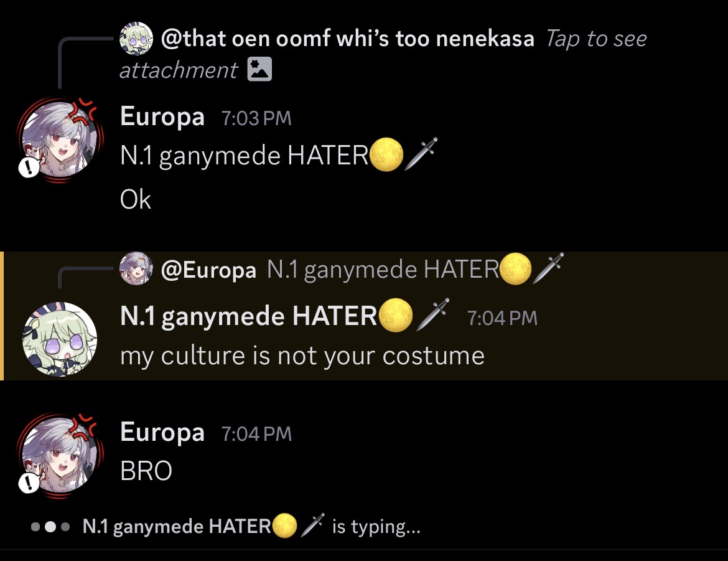Tap the bold N.1 ganymede HATER name at 7:04 PM
The image size is (728, 561).
[249, 317]
